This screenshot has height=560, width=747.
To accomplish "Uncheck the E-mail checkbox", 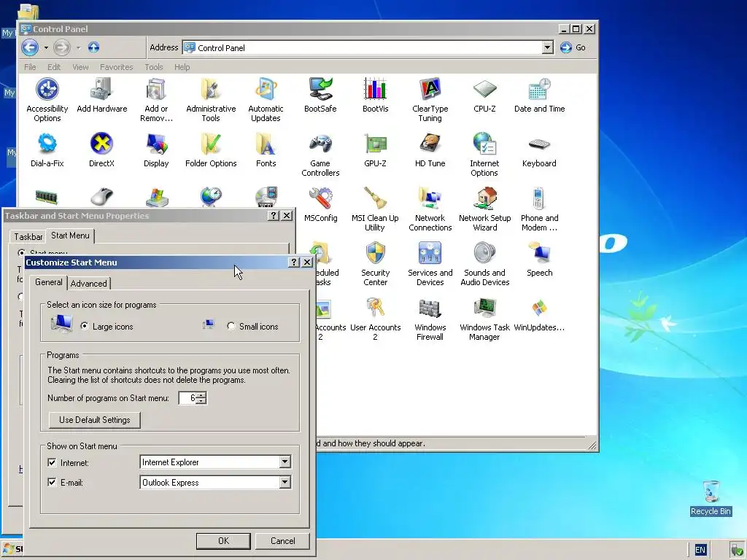I will tap(52, 483).
